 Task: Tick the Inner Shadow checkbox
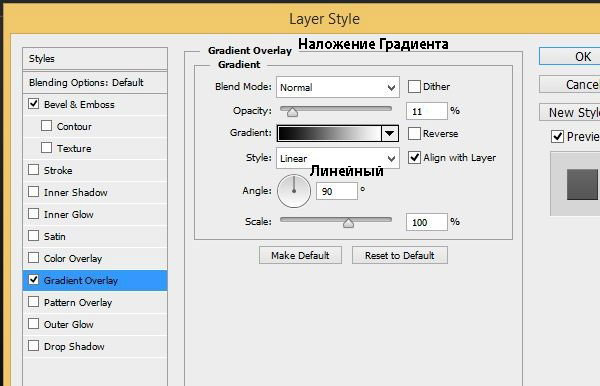pyautogui.click(x=34, y=192)
